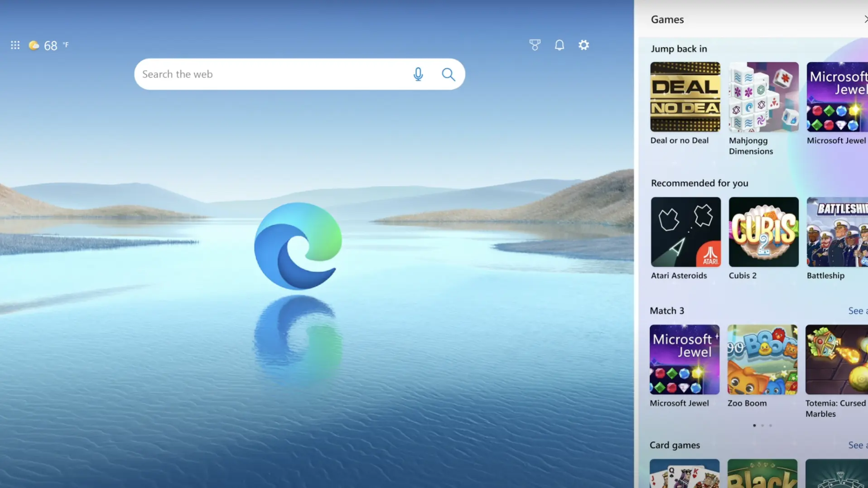The width and height of the screenshot is (868, 488).
Task: Click the Mahjongg Dimensions title text
Action: [x=751, y=146]
